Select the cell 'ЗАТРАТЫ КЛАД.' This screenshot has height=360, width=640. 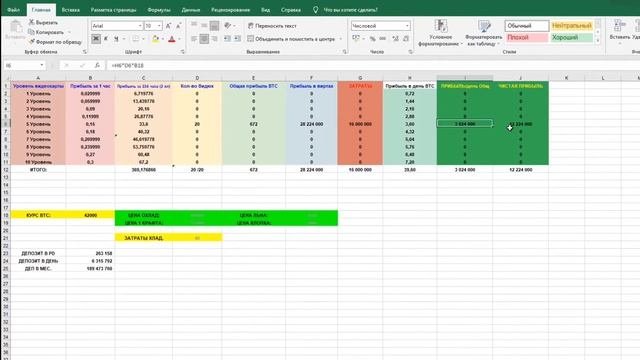[144, 238]
